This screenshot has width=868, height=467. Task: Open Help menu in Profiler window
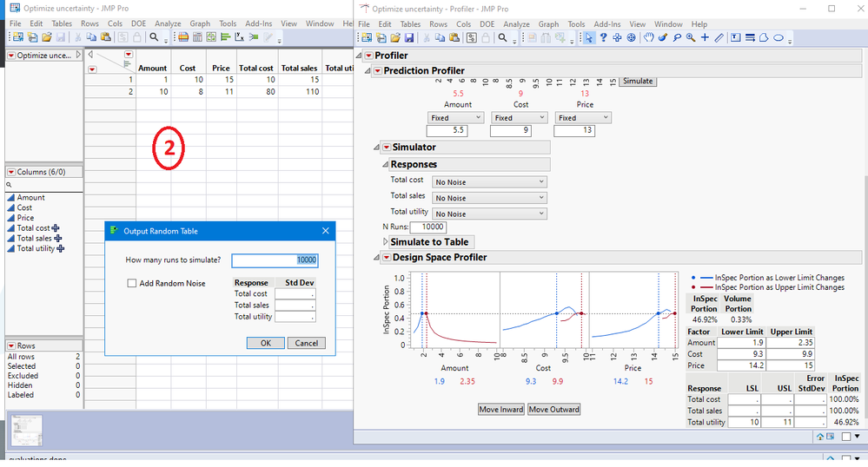pos(699,24)
